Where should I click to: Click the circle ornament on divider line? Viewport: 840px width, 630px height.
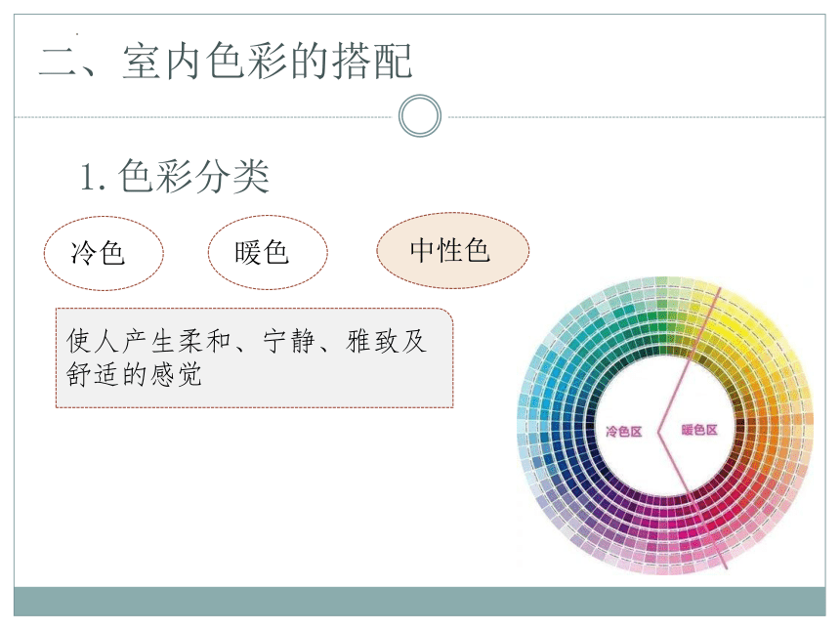tap(420, 115)
